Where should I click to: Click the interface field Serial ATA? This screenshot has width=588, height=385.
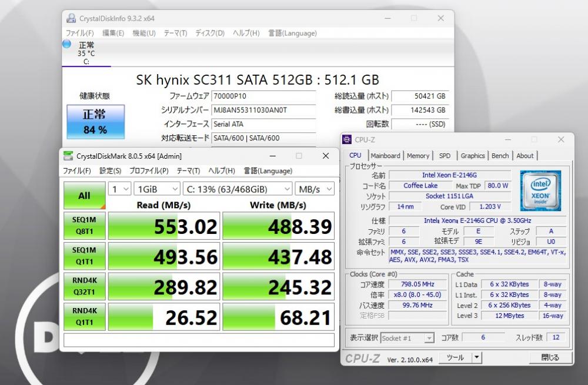[x=263, y=124]
